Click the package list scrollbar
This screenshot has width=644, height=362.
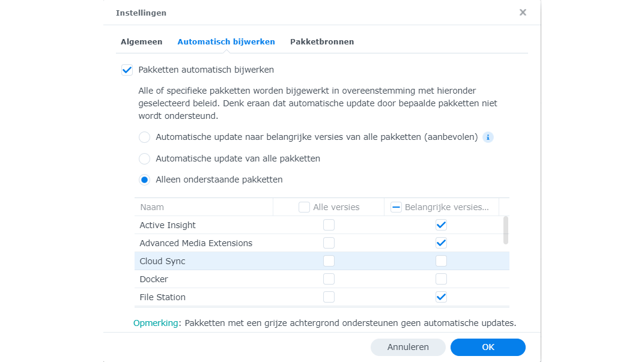(506, 230)
